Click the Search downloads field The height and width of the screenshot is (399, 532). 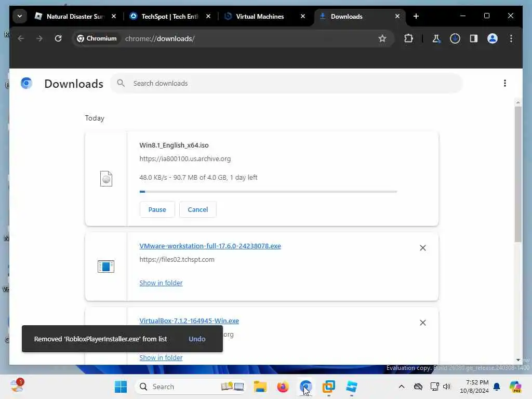286,83
